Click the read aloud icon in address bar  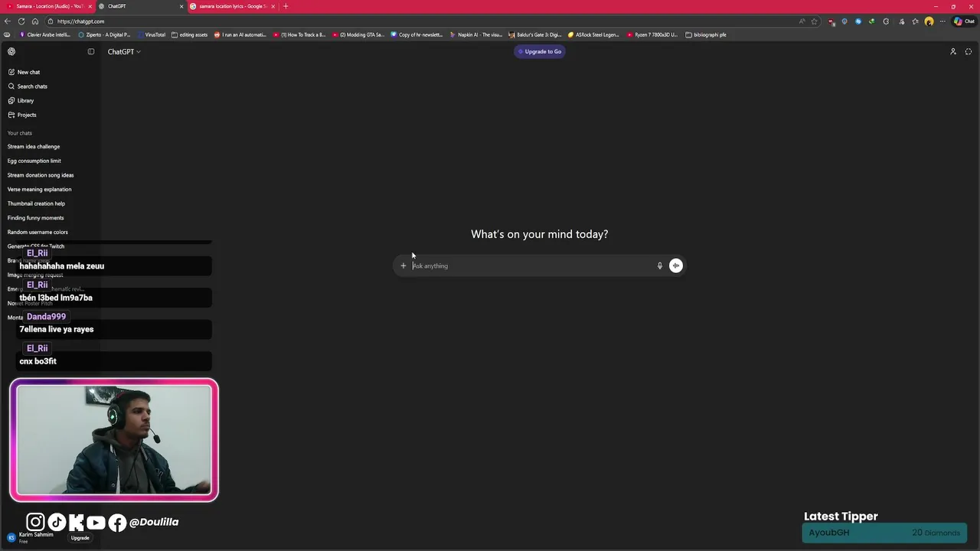pyautogui.click(x=802, y=21)
